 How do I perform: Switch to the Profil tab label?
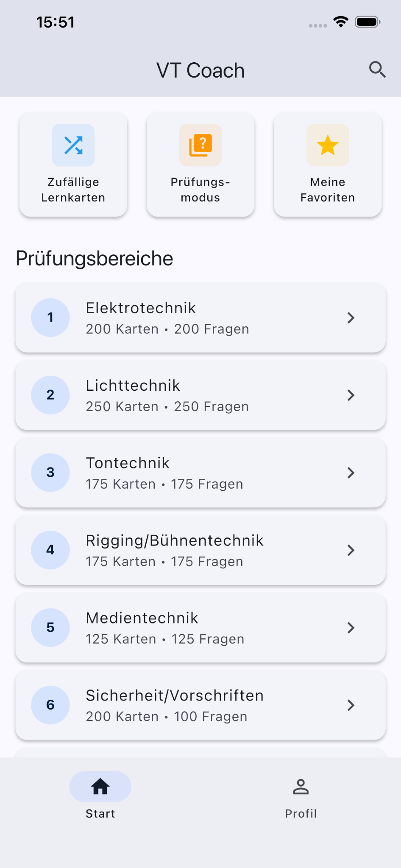[x=301, y=813]
